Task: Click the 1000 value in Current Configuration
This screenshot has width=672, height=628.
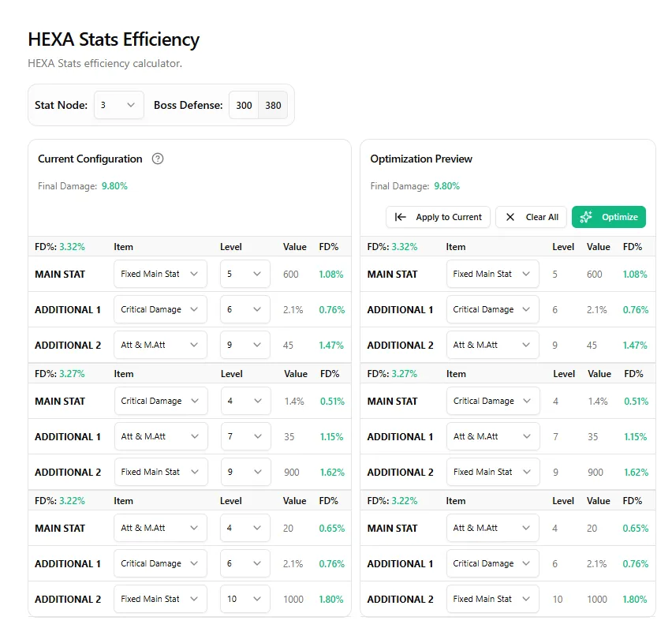Action: click(293, 600)
